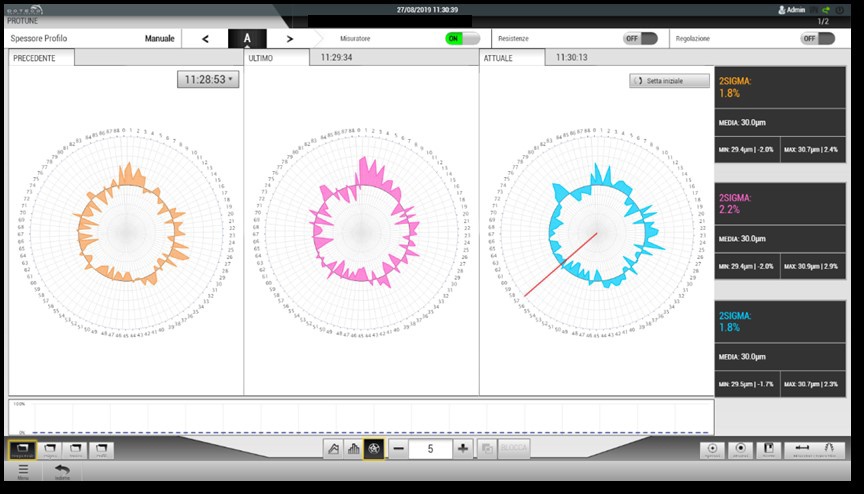Screen dimensions: 864x494
Task: Open the 11:28:53 time dropdown
Action: [208, 79]
